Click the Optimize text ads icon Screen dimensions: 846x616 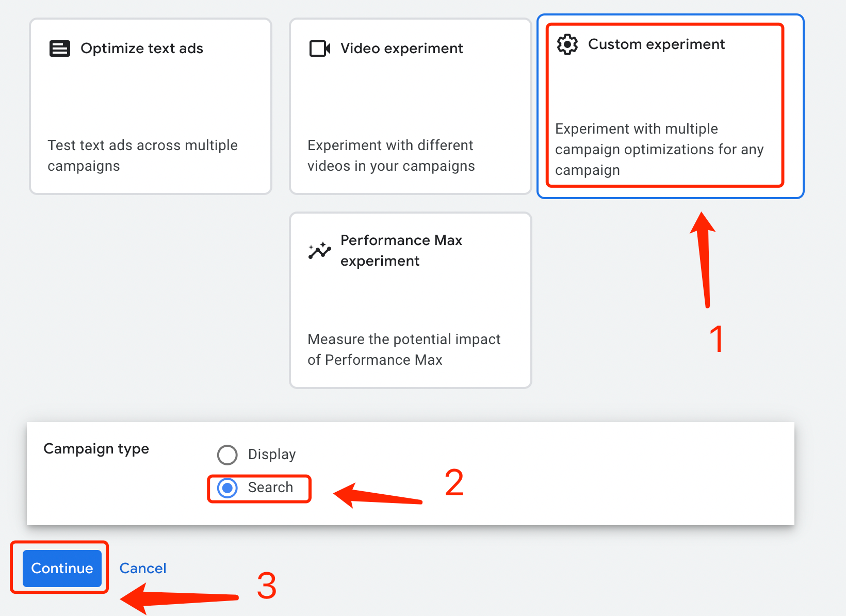(x=60, y=48)
